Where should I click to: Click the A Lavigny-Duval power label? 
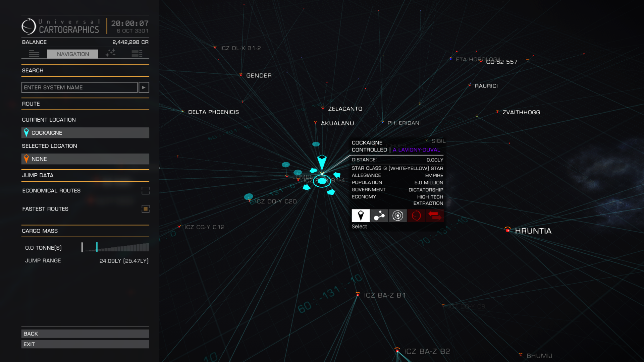click(x=416, y=150)
